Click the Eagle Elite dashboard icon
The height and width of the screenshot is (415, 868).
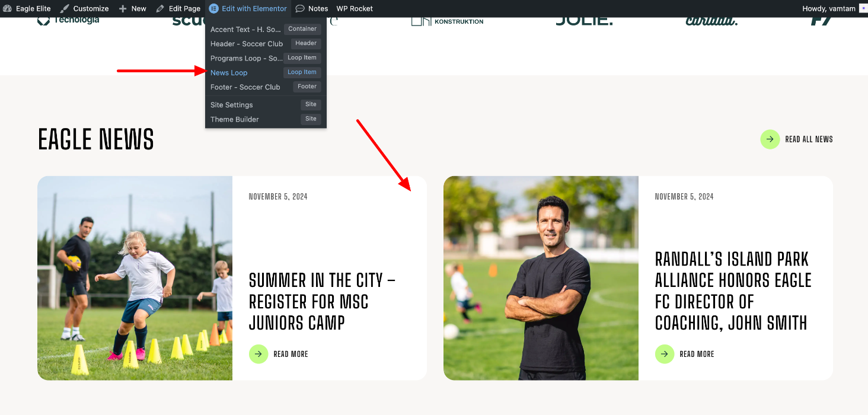coord(7,8)
